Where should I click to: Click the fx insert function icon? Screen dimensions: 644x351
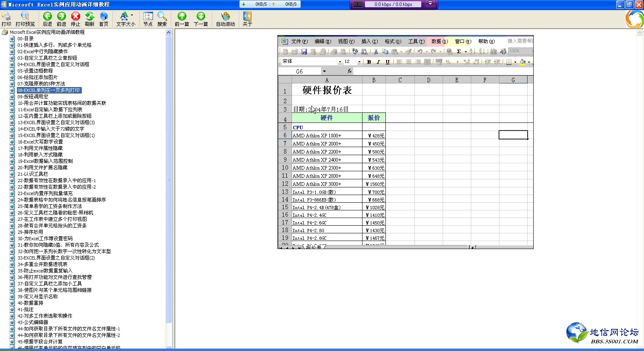350,71
